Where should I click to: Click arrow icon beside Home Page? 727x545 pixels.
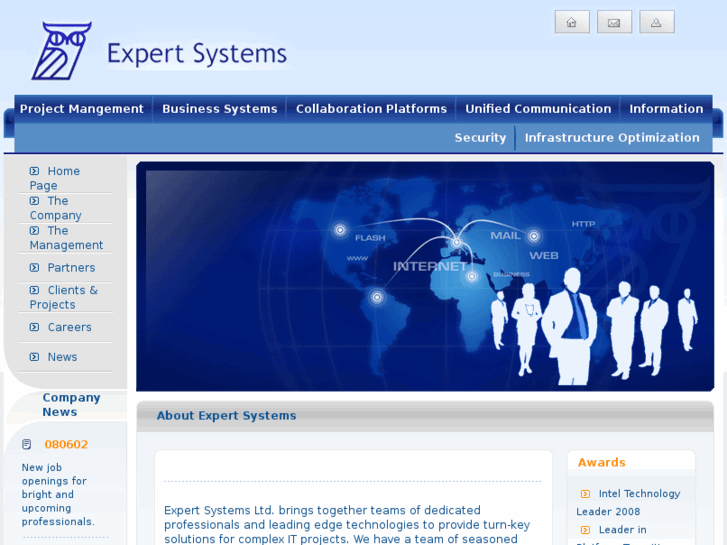(x=34, y=171)
